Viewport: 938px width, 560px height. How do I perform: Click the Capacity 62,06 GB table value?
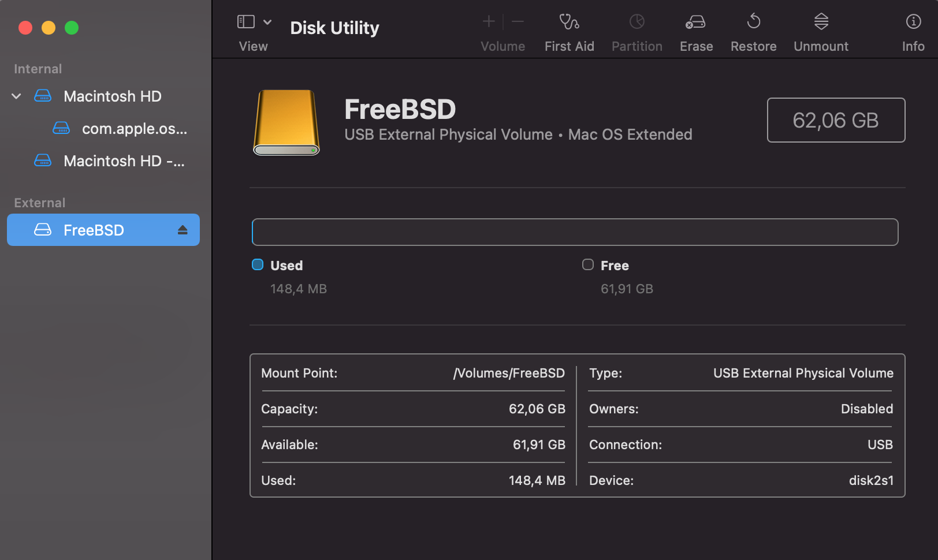click(x=537, y=409)
